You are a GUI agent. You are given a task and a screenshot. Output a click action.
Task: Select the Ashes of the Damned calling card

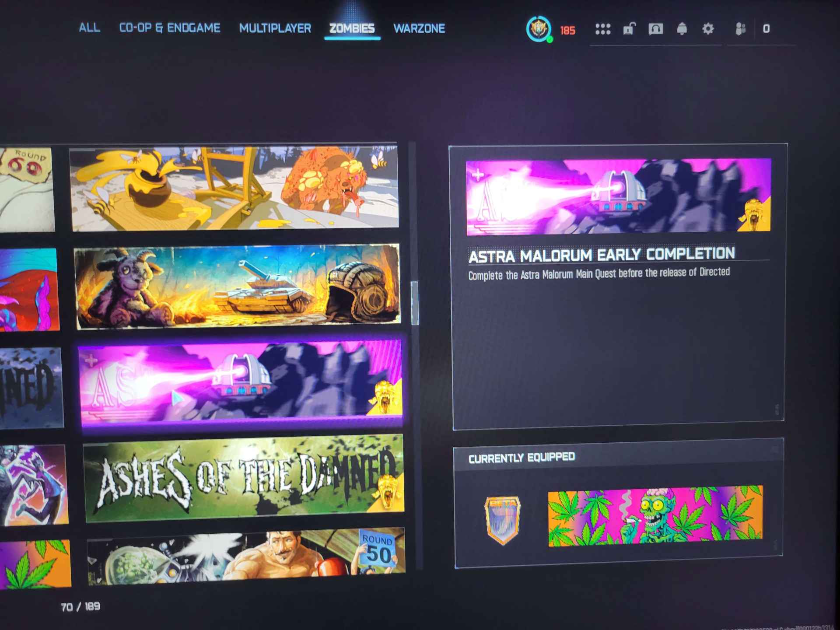click(244, 478)
